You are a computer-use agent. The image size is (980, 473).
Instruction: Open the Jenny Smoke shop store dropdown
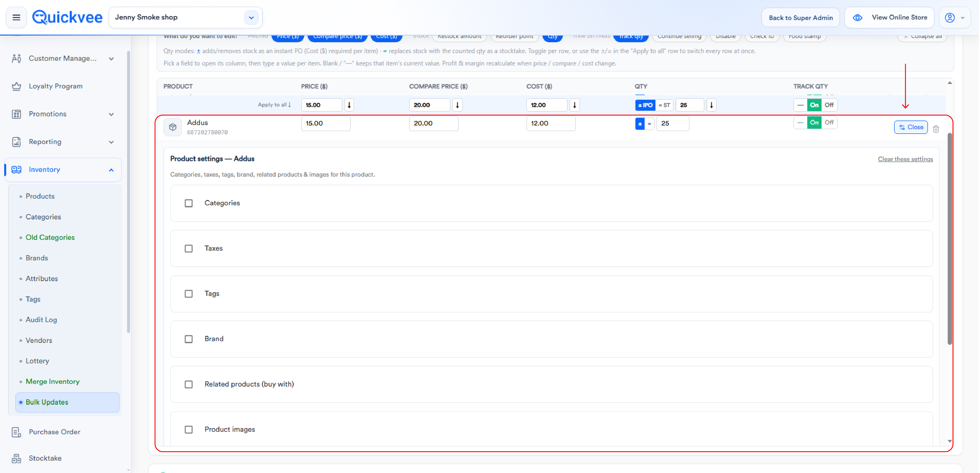pyautogui.click(x=251, y=18)
